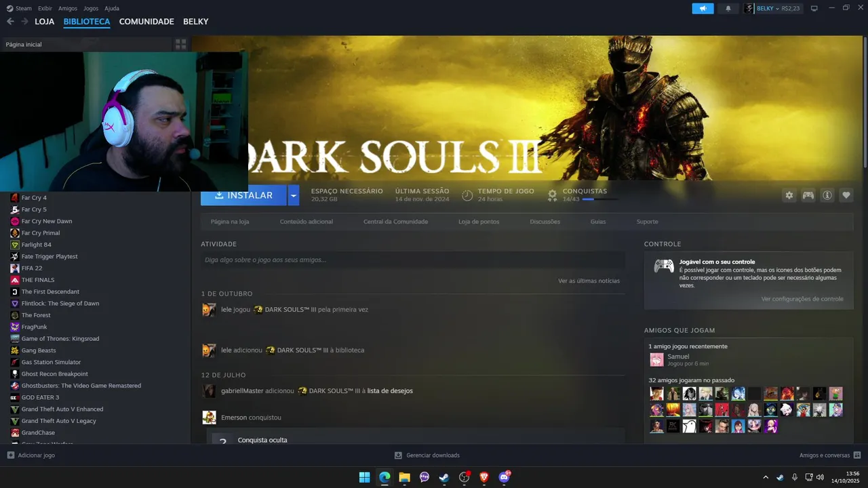Open the Jogos menu
This screenshot has height=488, width=868.
[91, 8]
